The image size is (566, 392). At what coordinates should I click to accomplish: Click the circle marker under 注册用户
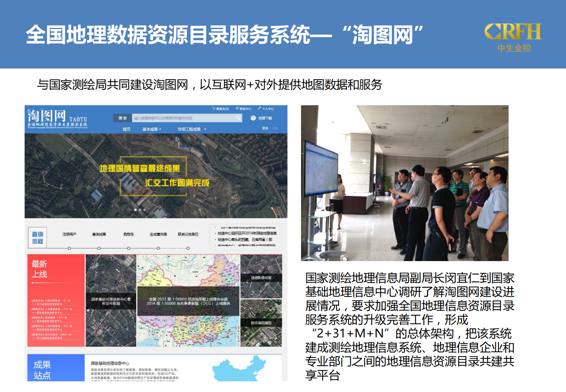pyautogui.click(x=69, y=248)
